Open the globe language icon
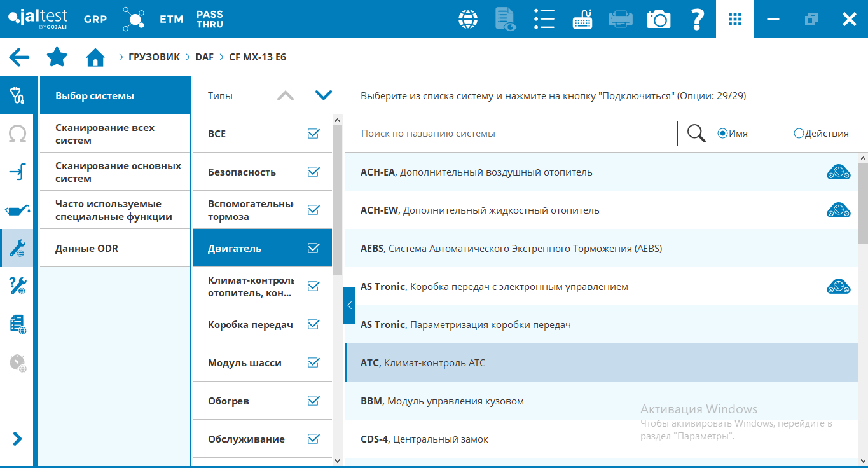The image size is (868, 468). coord(468,19)
